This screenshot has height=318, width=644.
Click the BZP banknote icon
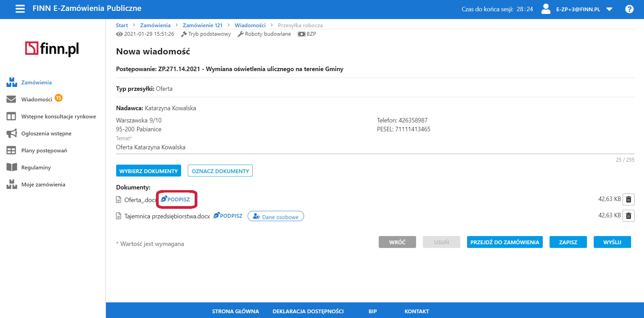(301, 34)
